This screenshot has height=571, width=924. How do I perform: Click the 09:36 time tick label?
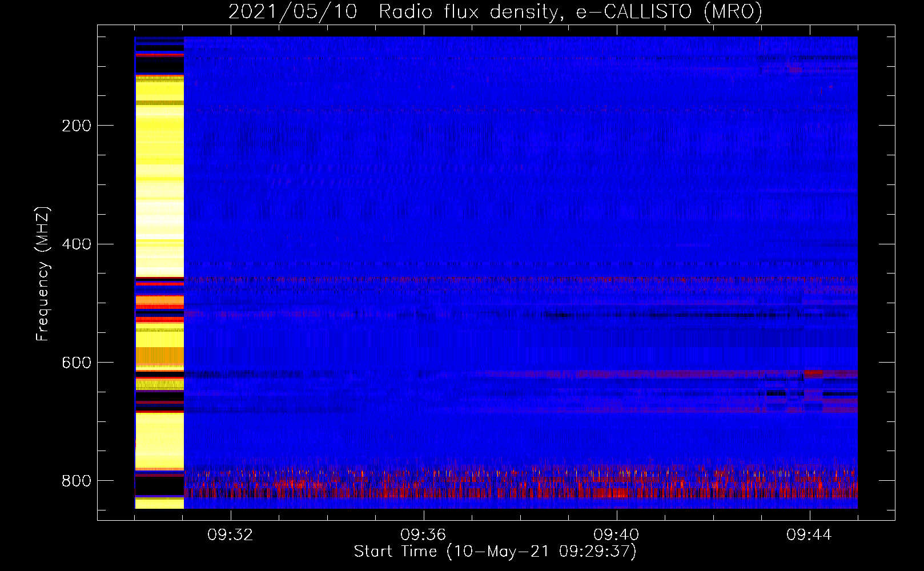click(423, 535)
